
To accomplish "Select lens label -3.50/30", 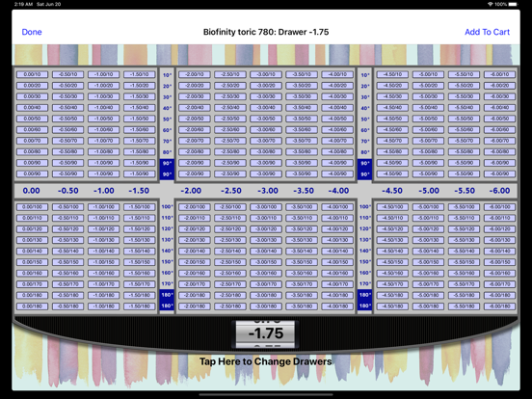I will pyautogui.click(x=302, y=96).
